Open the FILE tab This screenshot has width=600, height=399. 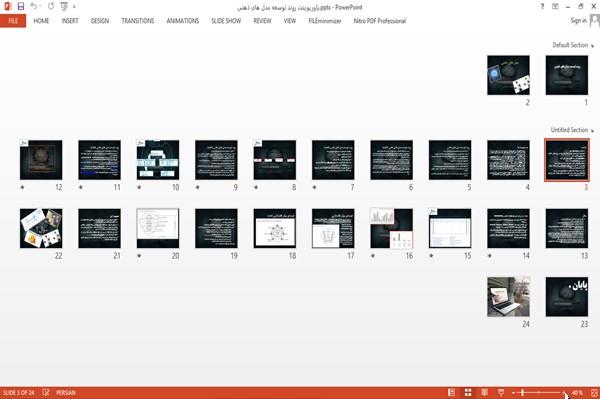(x=13, y=21)
